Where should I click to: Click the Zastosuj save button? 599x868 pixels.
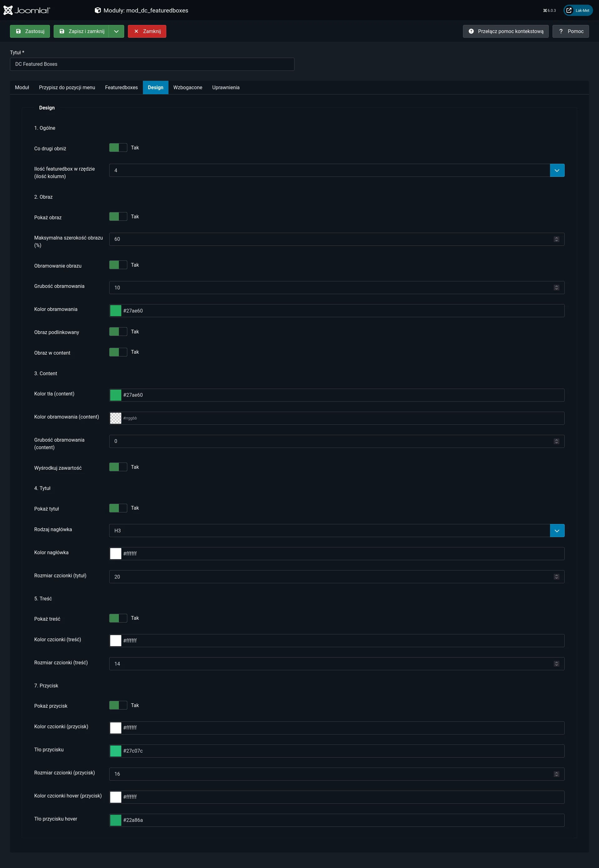pyautogui.click(x=30, y=32)
